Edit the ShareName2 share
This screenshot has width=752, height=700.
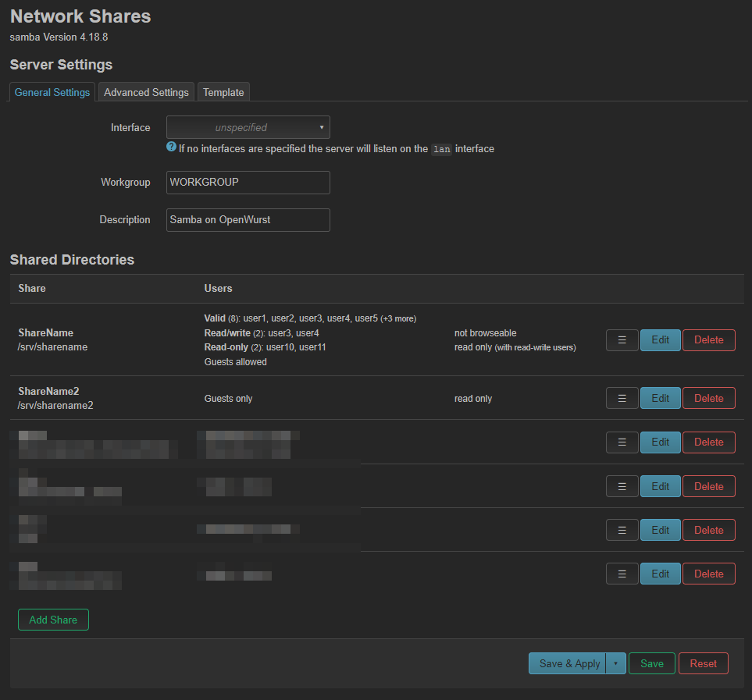click(660, 398)
